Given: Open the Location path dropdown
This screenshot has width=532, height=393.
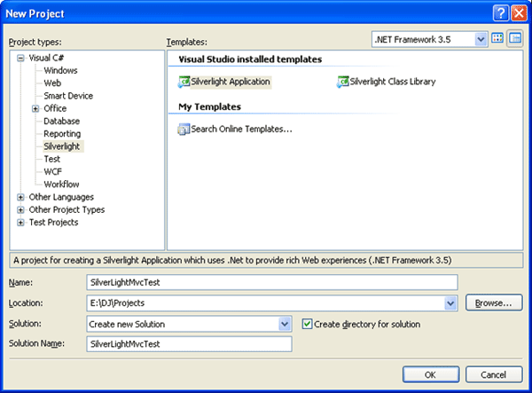Looking at the screenshot, I should [x=450, y=303].
